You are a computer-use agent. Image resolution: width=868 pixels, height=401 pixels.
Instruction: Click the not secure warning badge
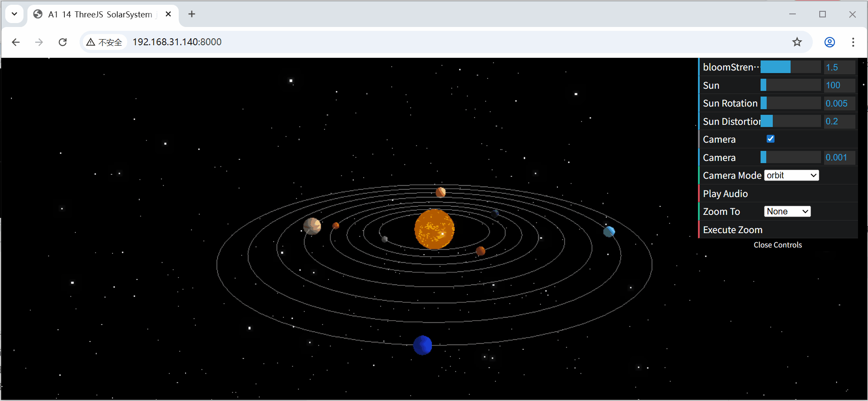coord(104,42)
